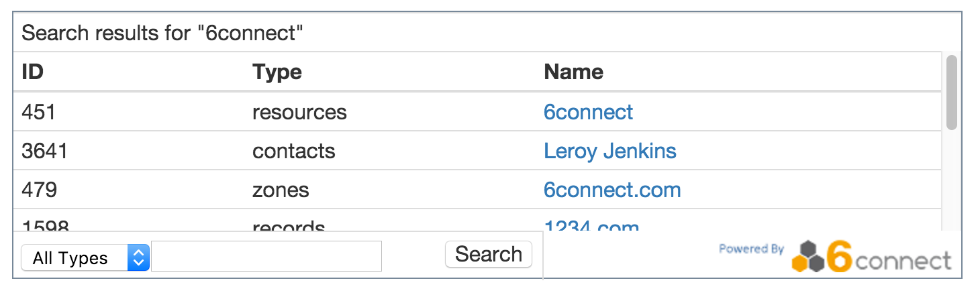Click the Powered By text
The width and height of the screenshot is (980, 291).
click(751, 249)
